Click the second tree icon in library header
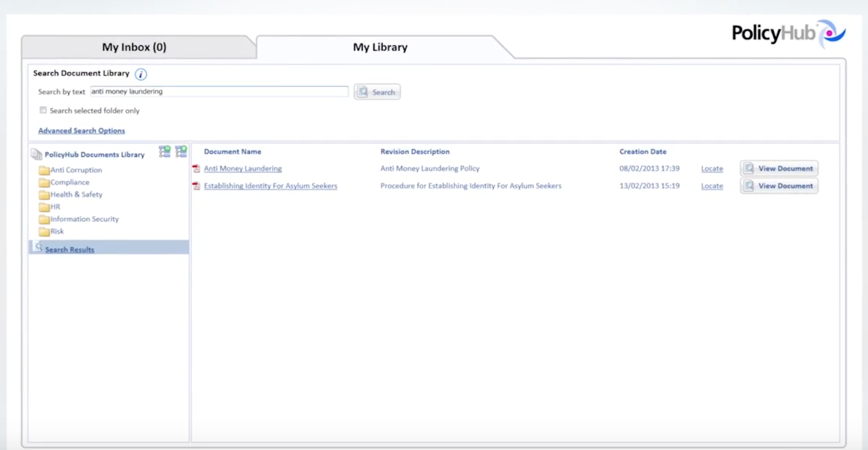This screenshot has width=868, height=450. (x=181, y=151)
